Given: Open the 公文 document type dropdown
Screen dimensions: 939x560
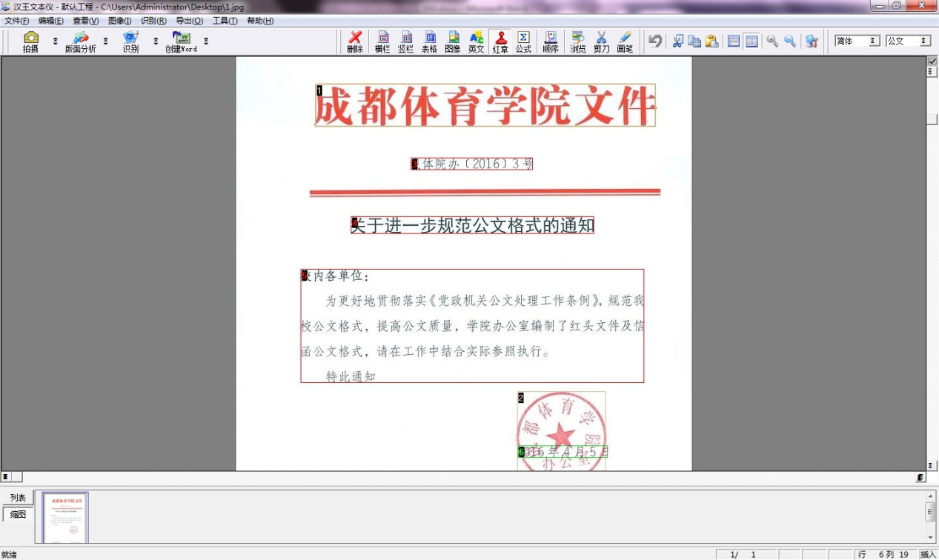Looking at the screenshot, I should point(909,41).
